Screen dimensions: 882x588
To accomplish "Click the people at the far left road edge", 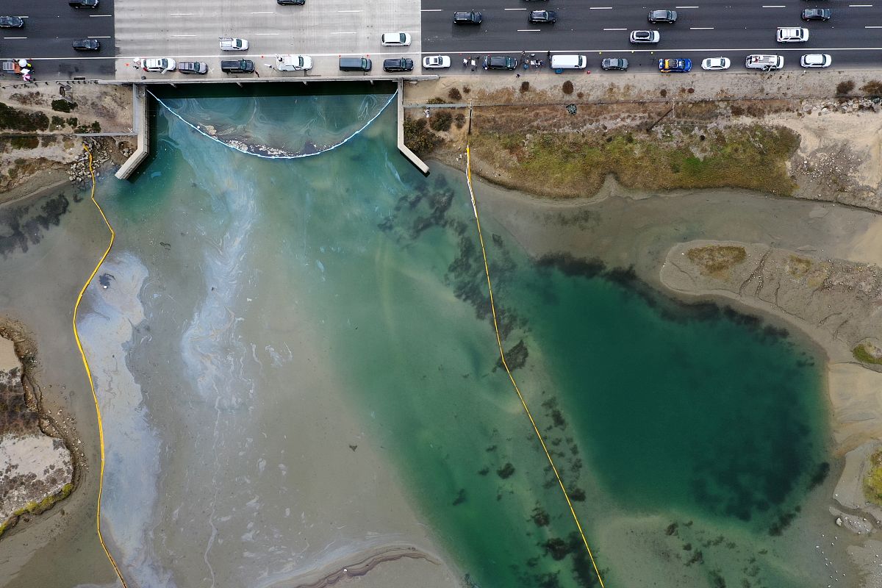I will click(x=22, y=68).
